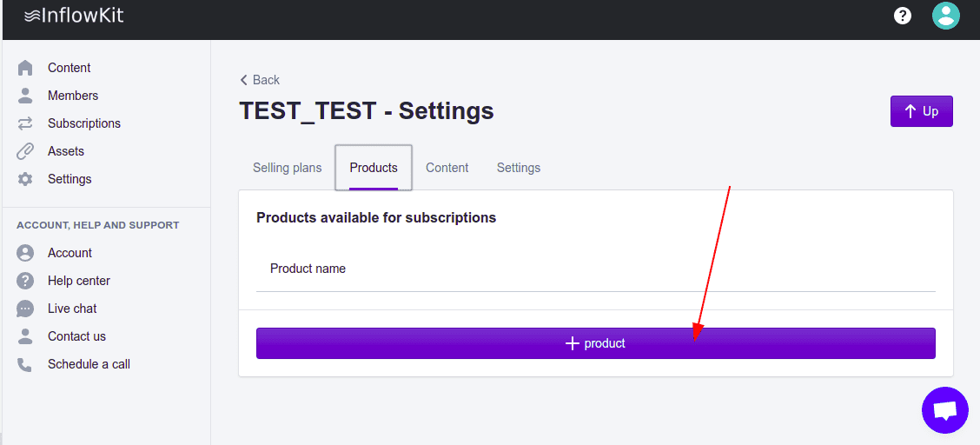Image resolution: width=980 pixels, height=445 pixels.
Task: Open Help center in the sidebar
Action: (x=79, y=281)
